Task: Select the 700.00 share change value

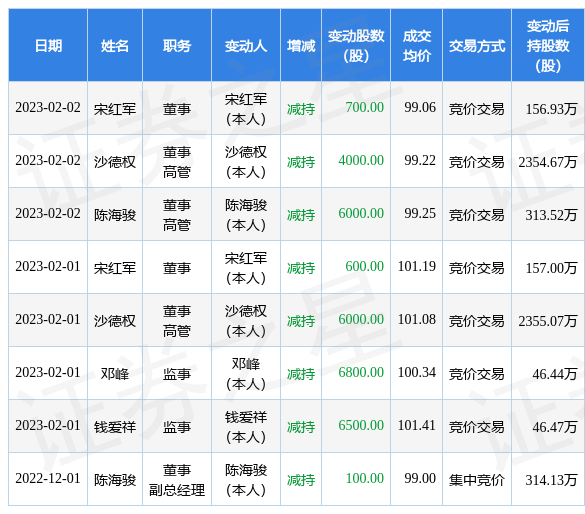Action: [x=365, y=107]
